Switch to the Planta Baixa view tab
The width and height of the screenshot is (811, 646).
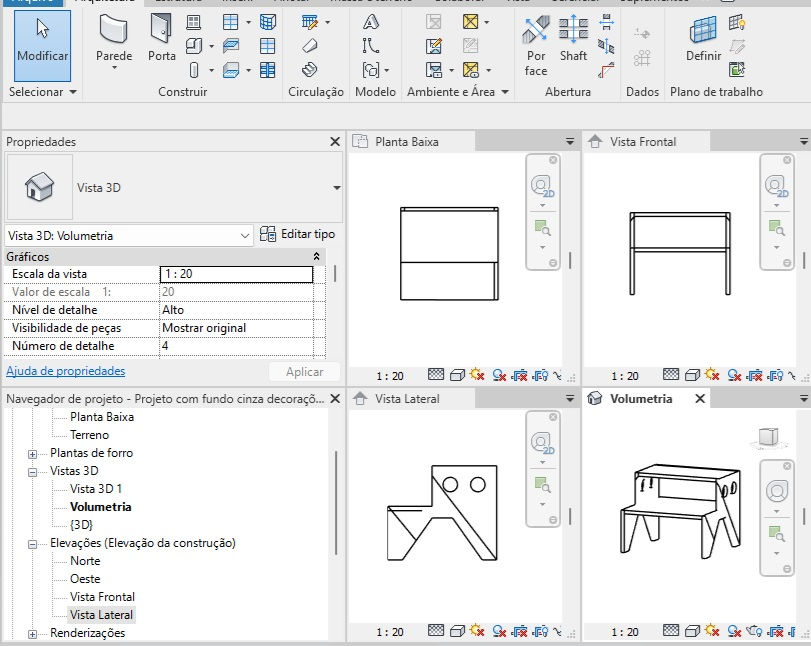pos(407,142)
